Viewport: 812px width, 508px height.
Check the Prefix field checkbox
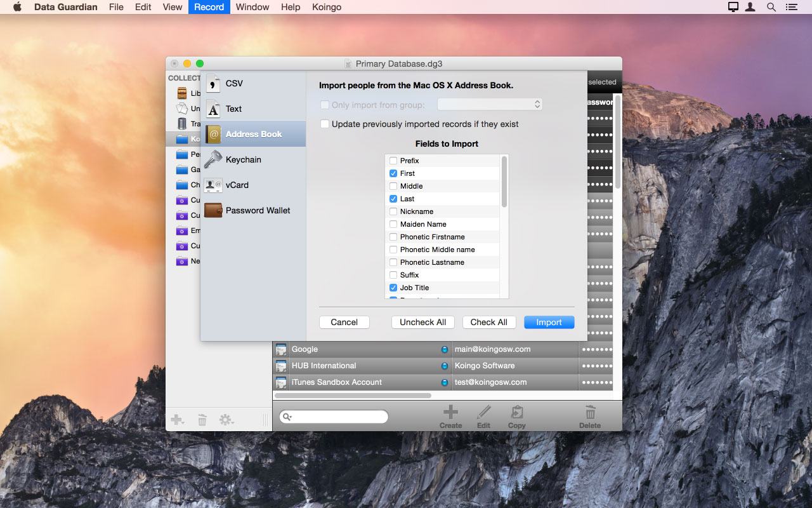[393, 161]
